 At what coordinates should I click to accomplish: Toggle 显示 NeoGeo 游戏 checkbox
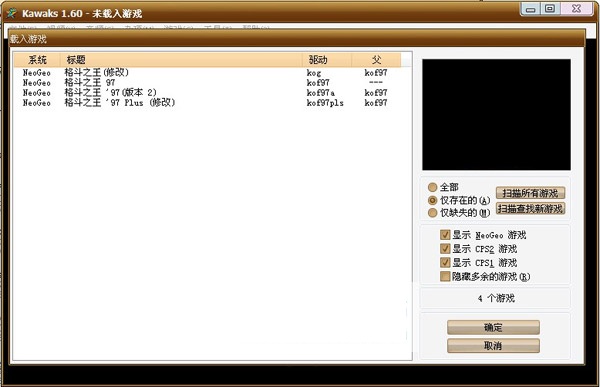(445, 235)
